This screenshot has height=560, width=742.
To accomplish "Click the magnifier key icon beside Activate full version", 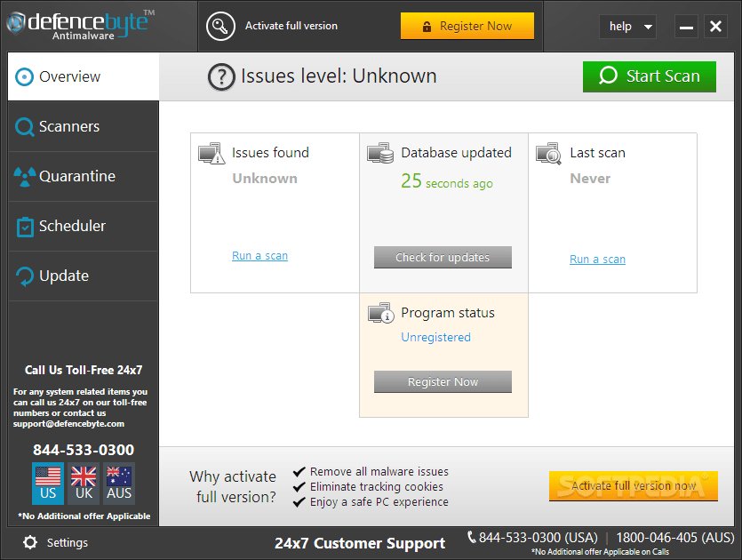I will pyautogui.click(x=220, y=26).
